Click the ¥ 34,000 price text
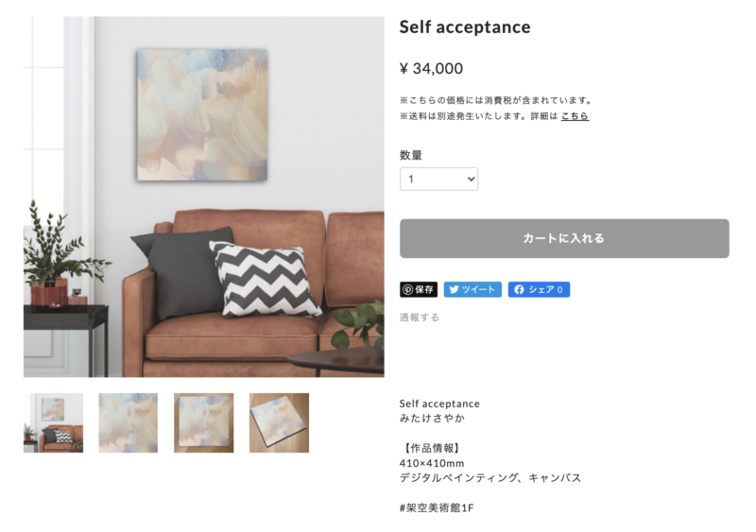The image size is (756, 532). [431, 68]
